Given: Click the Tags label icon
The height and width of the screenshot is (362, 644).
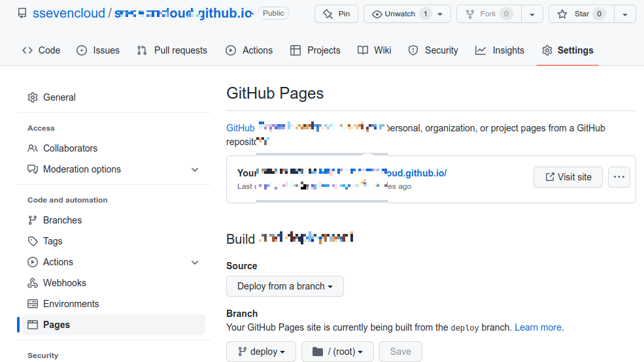Looking at the screenshot, I should tap(33, 241).
